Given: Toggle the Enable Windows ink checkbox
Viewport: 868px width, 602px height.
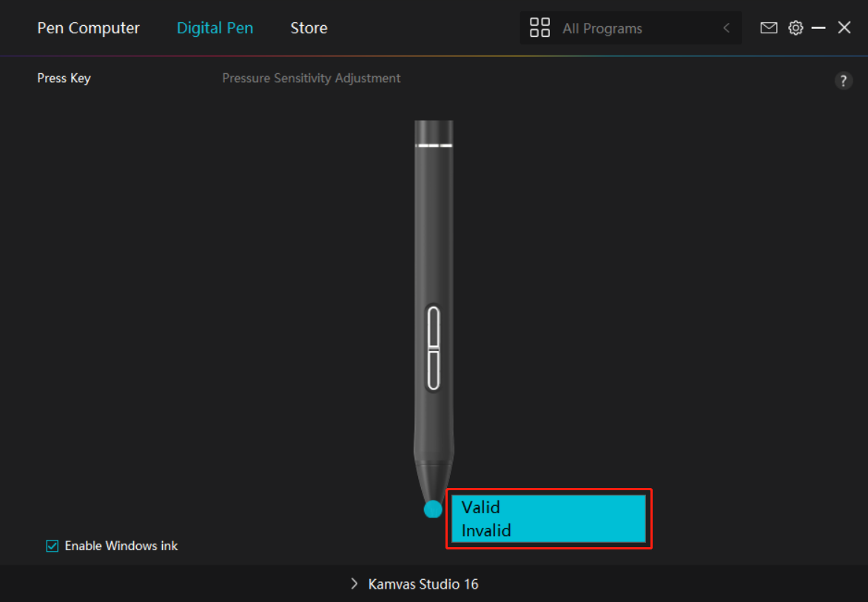Looking at the screenshot, I should (x=53, y=546).
